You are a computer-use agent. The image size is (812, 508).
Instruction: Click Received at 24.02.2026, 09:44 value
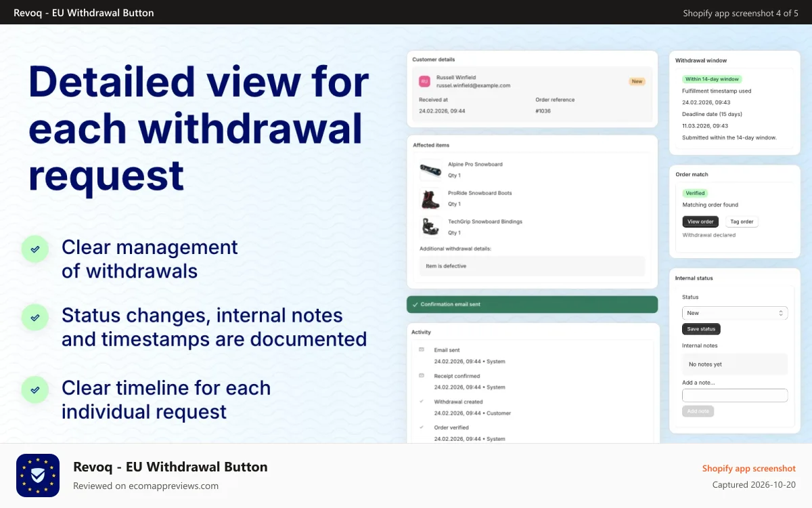point(442,111)
